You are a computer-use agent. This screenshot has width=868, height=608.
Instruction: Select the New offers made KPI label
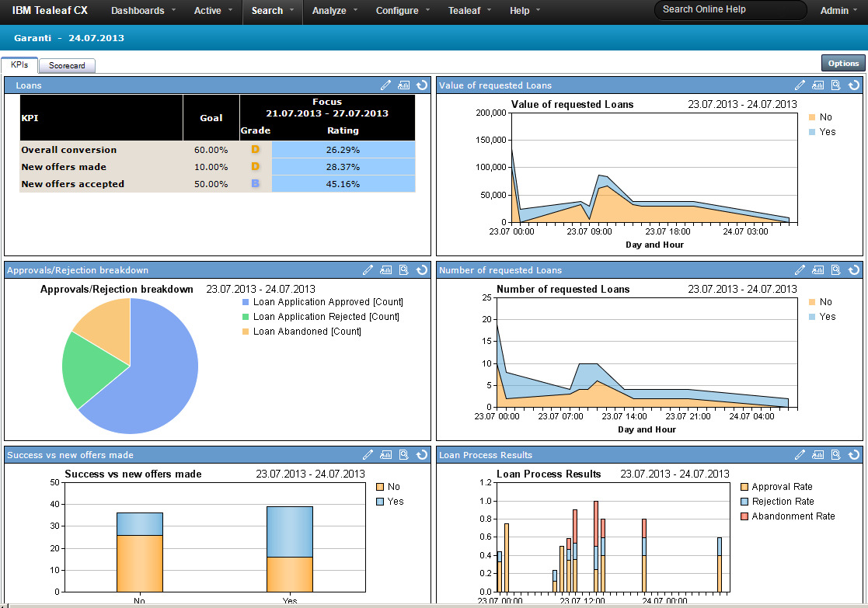pyautogui.click(x=64, y=167)
